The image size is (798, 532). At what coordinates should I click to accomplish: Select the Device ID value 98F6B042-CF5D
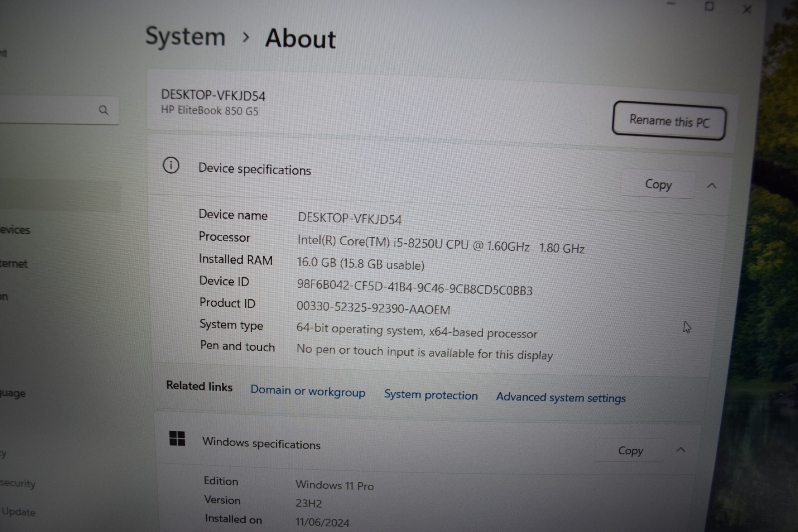[415, 287]
